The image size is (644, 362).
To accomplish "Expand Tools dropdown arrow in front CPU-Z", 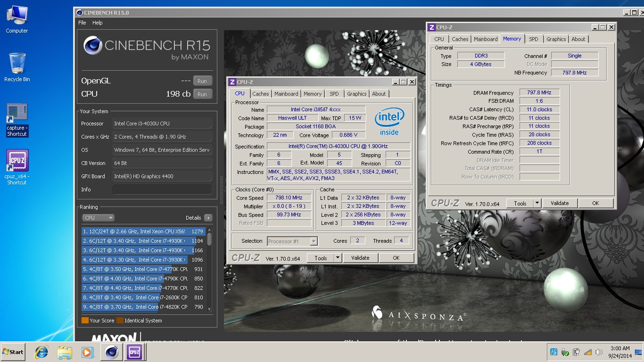I will tap(338, 258).
